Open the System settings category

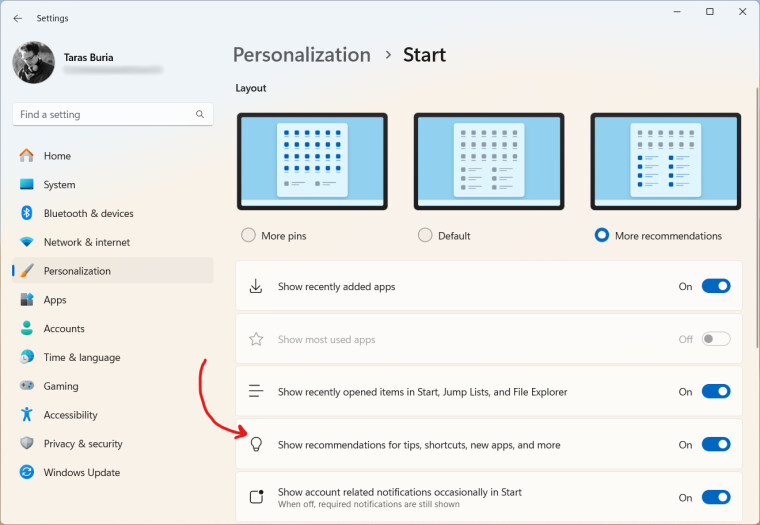(59, 185)
